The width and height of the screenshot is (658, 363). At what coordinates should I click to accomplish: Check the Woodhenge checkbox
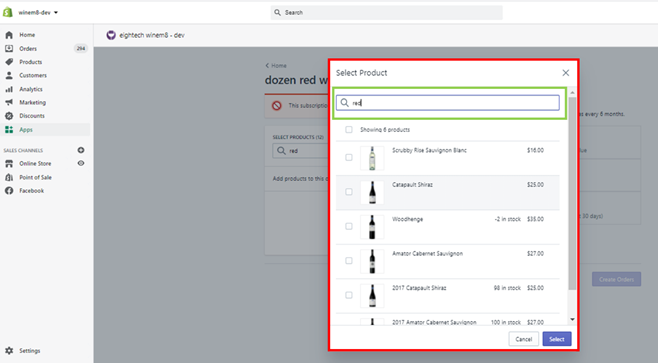click(349, 226)
